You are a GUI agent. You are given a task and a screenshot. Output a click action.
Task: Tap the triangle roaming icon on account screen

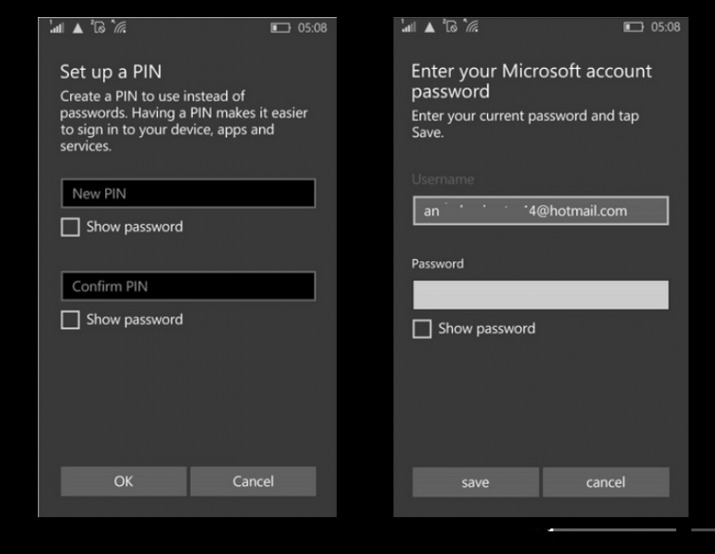[x=430, y=27]
